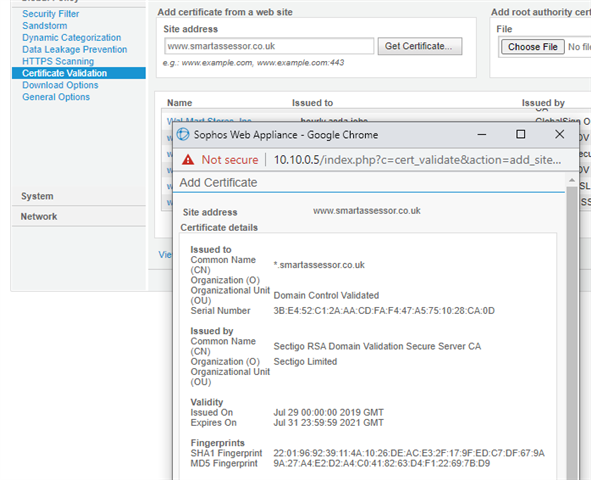Open Data Leakage Prevention page

click(x=75, y=49)
